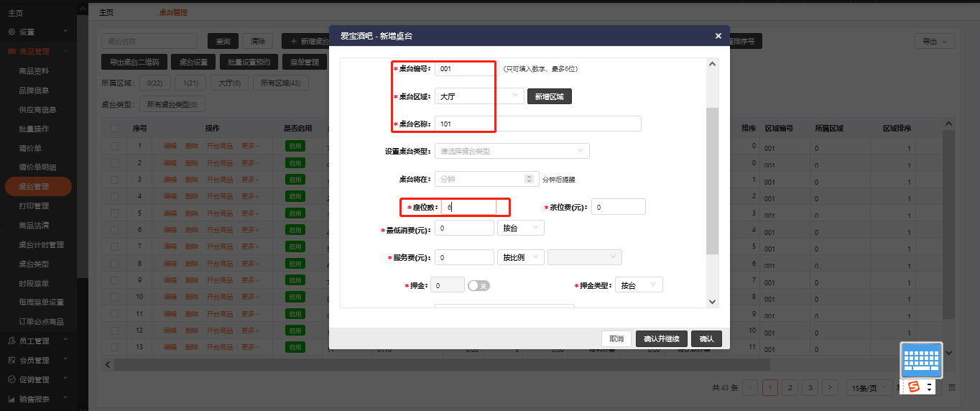Image resolution: width=980 pixels, height=411 pixels.
Task: Click the 批量设置预约 button
Action: tap(249, 62)
